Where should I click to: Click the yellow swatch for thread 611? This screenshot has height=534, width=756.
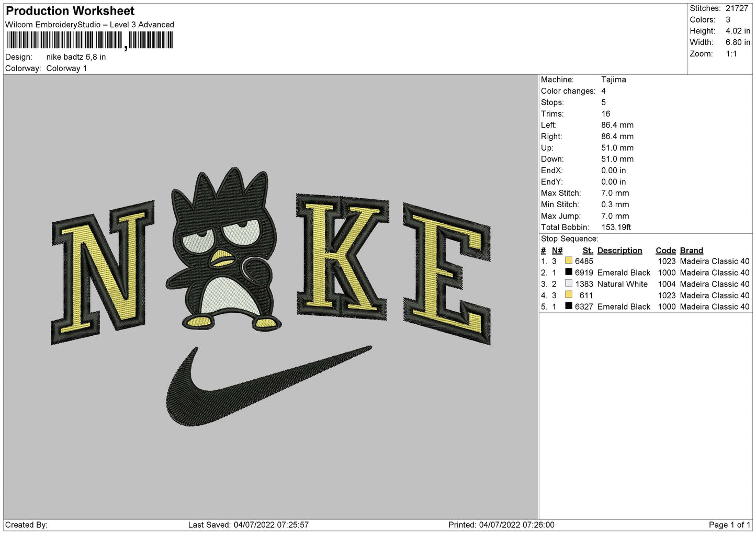(569, 294)
